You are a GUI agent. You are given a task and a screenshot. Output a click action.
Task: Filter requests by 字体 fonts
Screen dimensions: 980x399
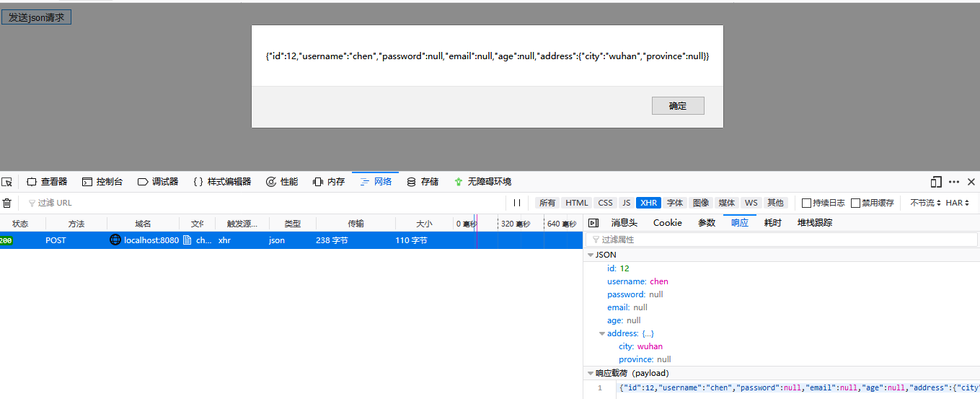coord(675,203)
